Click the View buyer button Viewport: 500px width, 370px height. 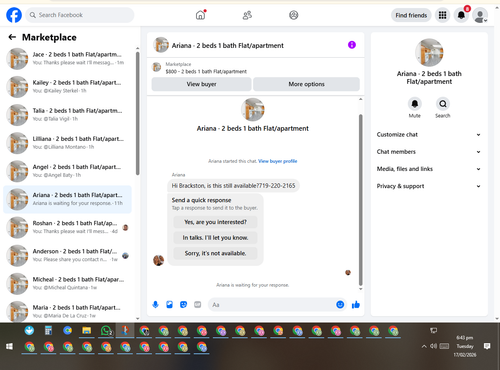tap(201, 84)
